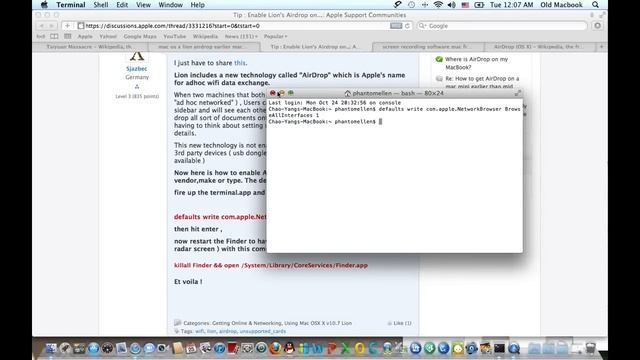Open Safari settings gear button

click(598, 26)
